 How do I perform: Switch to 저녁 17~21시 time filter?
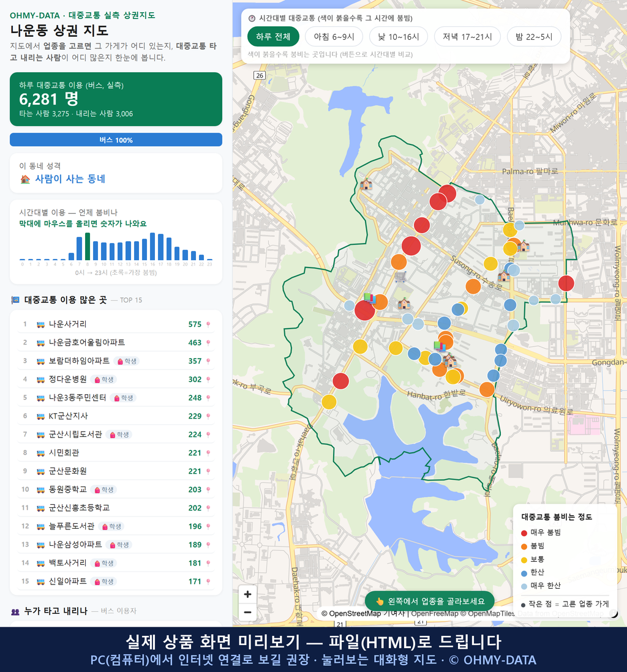467,37
